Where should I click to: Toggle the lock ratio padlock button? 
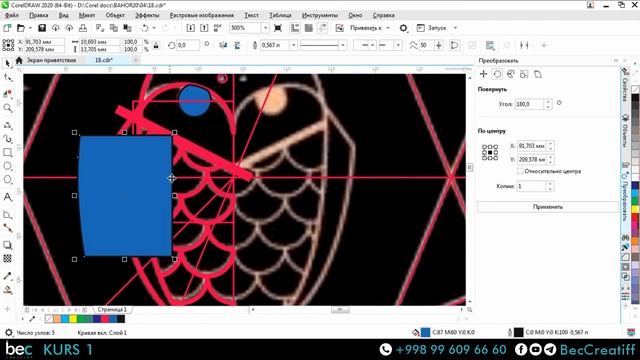coord(156,45)
